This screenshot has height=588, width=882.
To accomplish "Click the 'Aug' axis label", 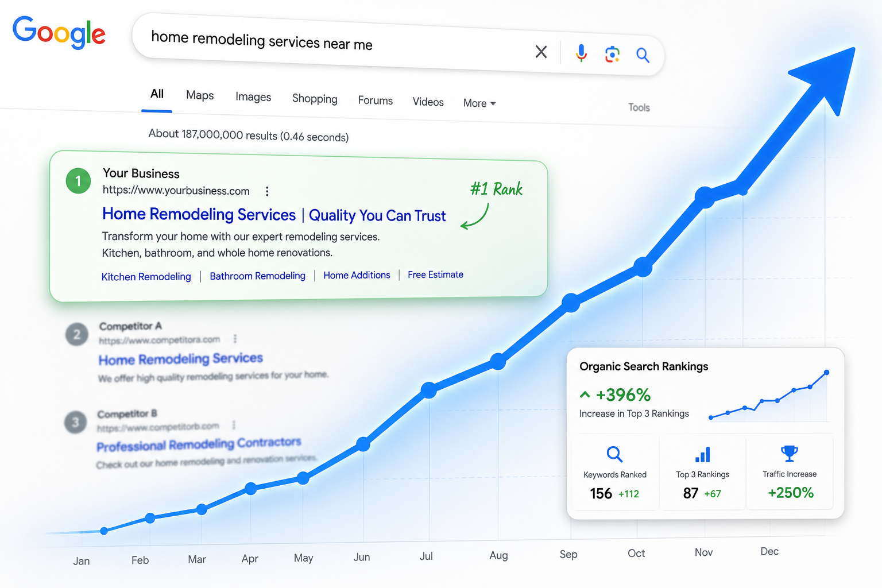I will click(x=498, y=555).
